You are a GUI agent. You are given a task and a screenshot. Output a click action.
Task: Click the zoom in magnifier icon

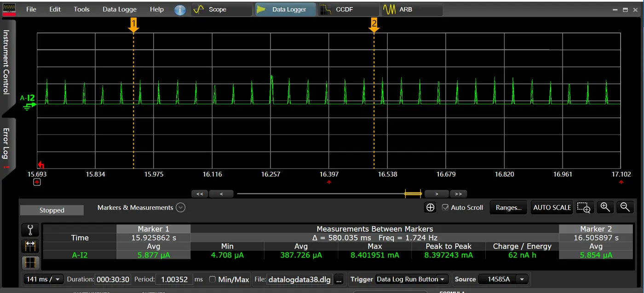pos(605,207)
